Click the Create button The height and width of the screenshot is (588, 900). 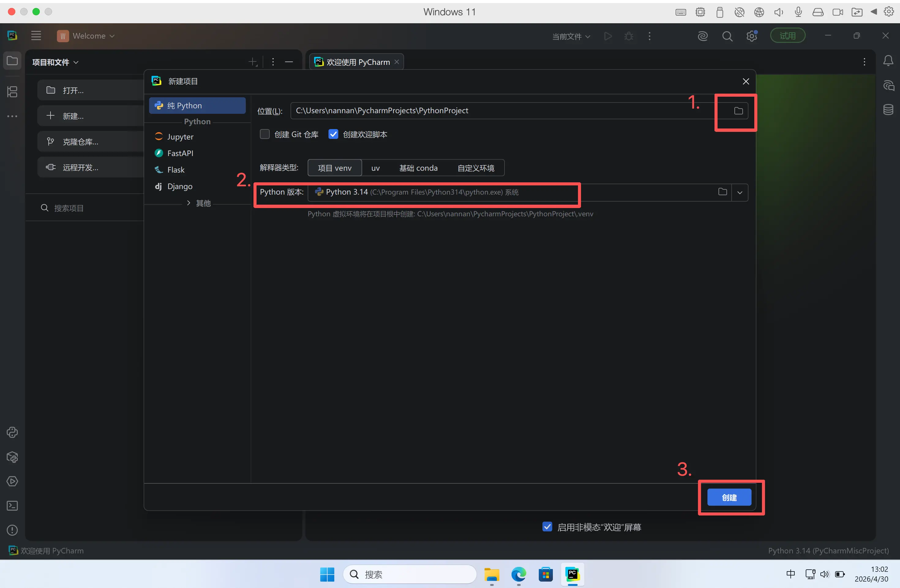(x=729, y=497)
